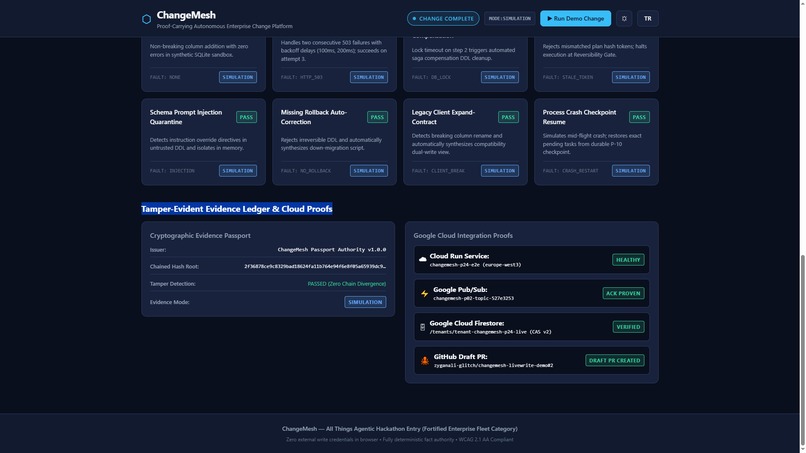Viewport: 806px width, 453px height.
Task: Click SIMULATION badge beside FAULT: HTTP_503
Action: point(369,77)
